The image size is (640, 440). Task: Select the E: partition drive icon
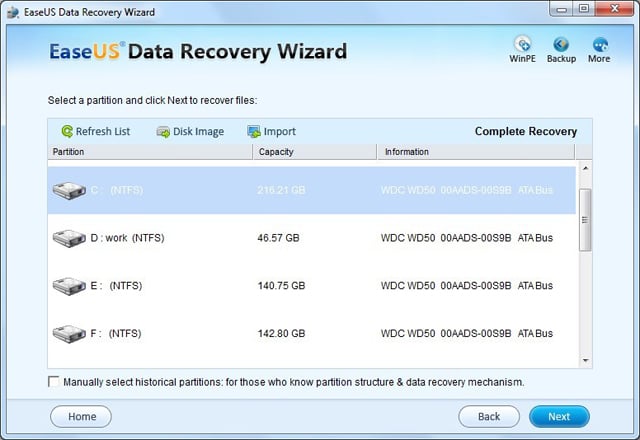(69, 286)
